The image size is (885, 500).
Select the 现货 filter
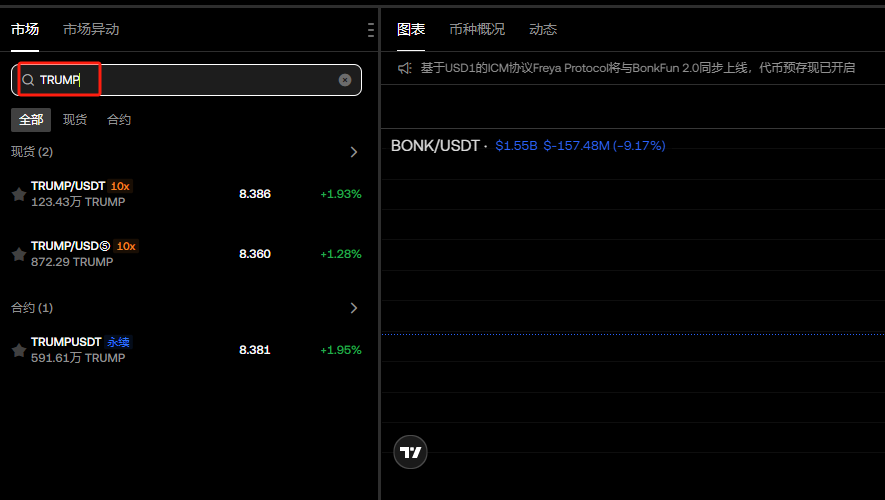coord(75,120)
